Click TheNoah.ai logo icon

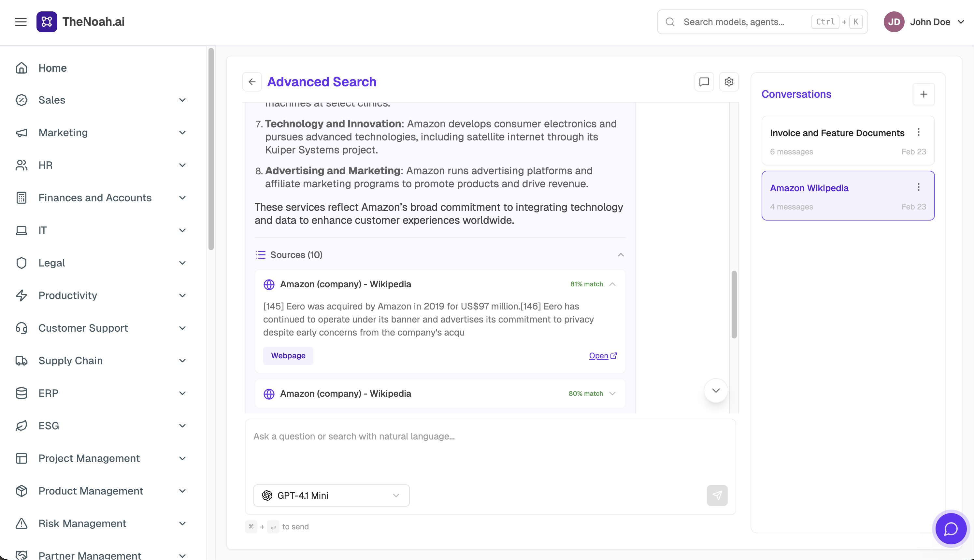(x=47, y=22)
